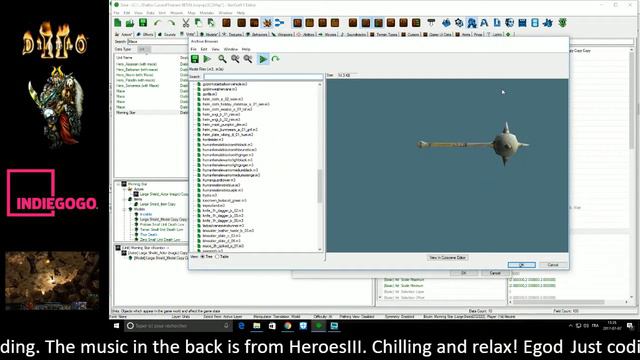Click the Windows Start button
This screenshot has width=640, height=360.
[x=116, y=326]
